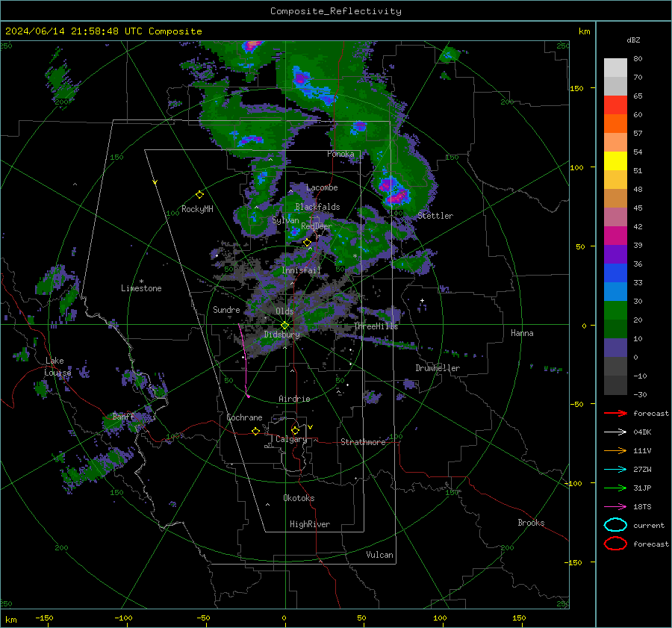The width and height of the screenshot is (672, 628).
Task: Click the red forecast arrow in legend
Action: (615, 413)
